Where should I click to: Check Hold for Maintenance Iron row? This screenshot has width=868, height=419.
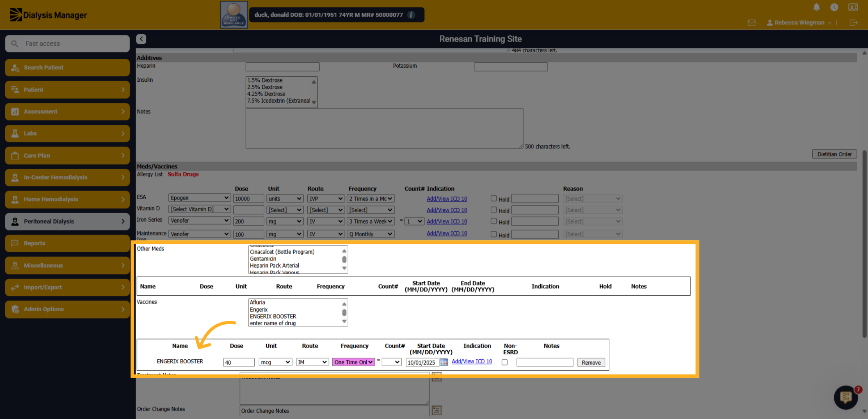tap(494, 234)
